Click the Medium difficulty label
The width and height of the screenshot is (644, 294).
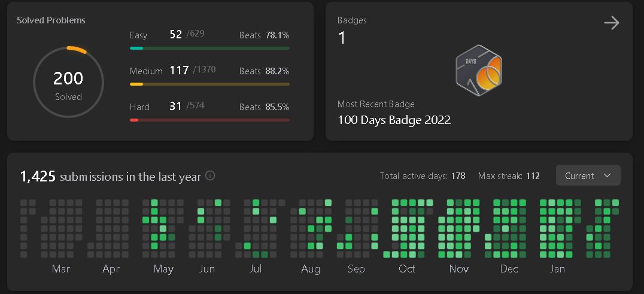(x=146, y=71)
